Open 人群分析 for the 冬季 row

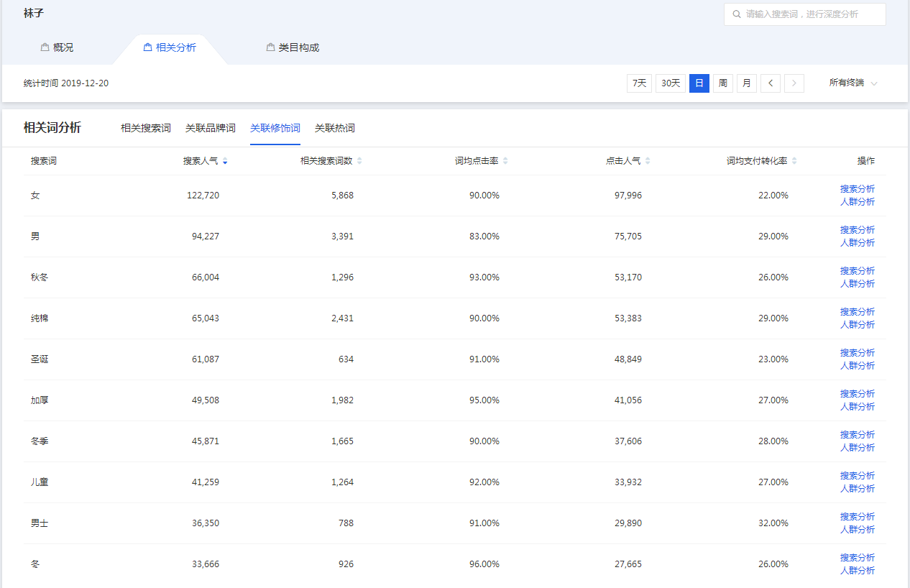tap(858, 448)
